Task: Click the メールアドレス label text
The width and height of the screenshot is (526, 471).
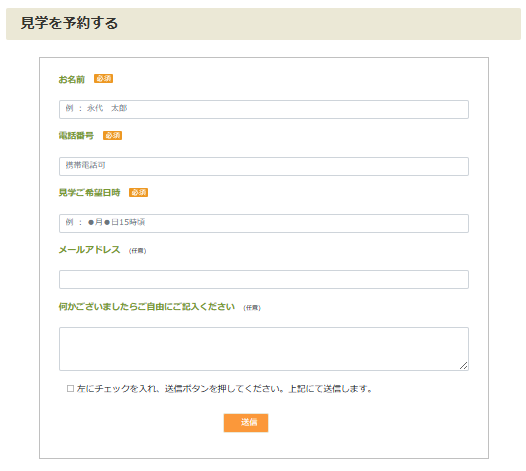Action: pyautogui.click(x=89, y=250)
